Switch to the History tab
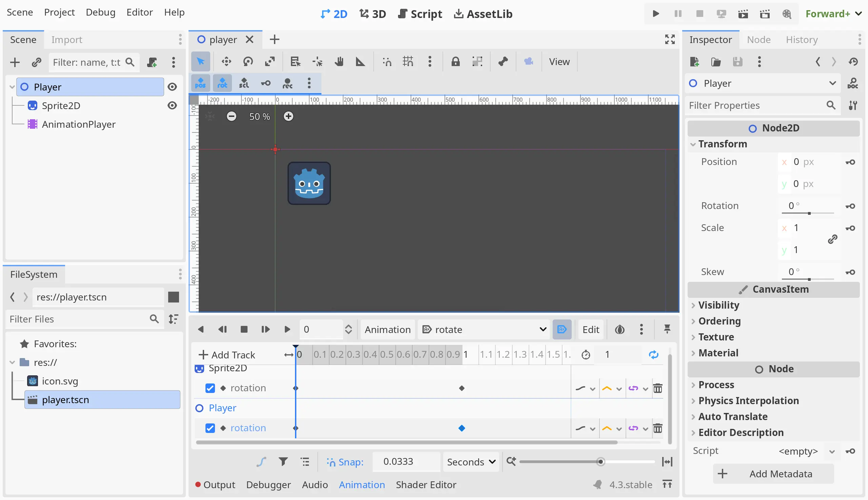The image size is (868, 500). [x=802, y=40]
